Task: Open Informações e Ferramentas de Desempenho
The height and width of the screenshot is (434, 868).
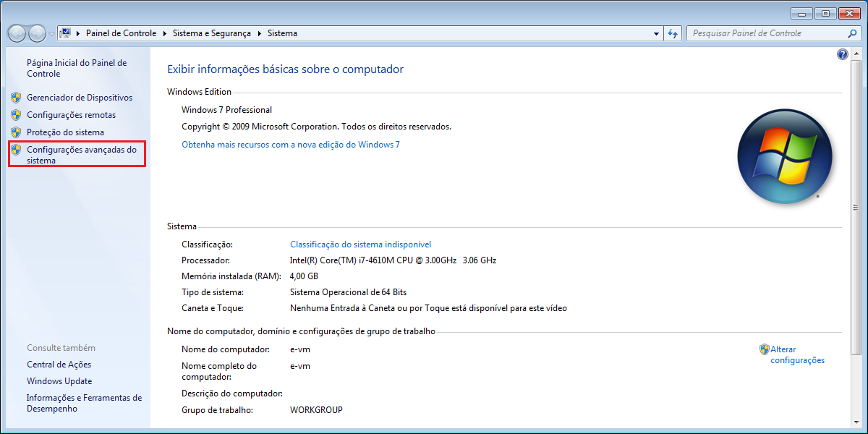Action: (x=85, y=403)
